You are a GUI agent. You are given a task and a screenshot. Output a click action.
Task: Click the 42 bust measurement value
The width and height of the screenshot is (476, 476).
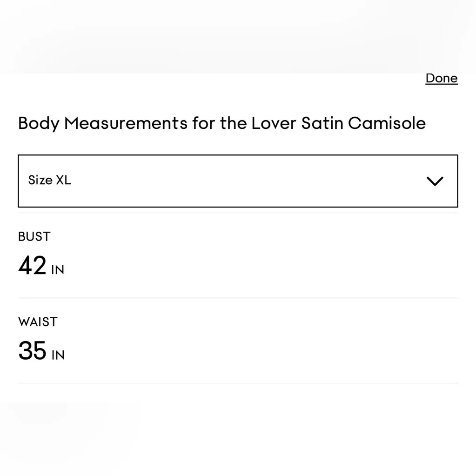click(32, 266)
